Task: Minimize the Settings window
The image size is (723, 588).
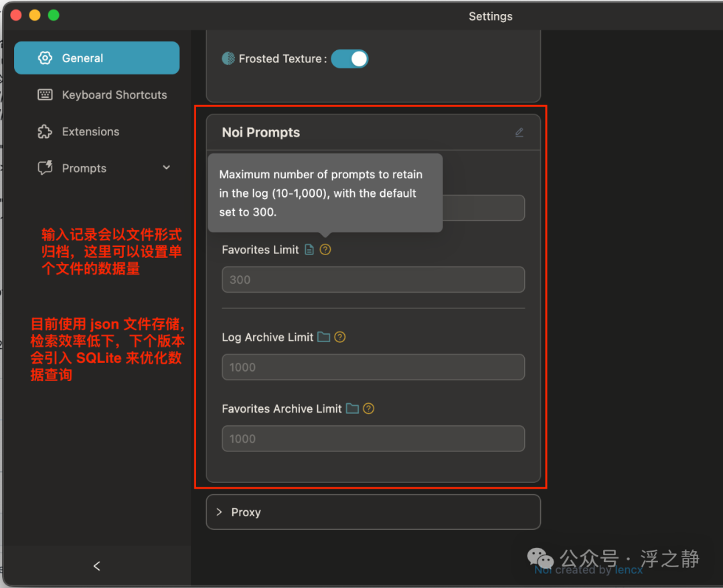Action: point(35,15)
